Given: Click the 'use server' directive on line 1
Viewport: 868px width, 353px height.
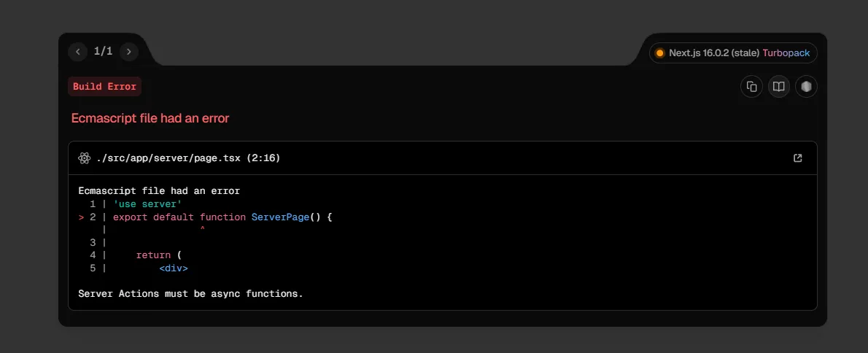Looking at the screenshot, I should [x=147, y=204].
